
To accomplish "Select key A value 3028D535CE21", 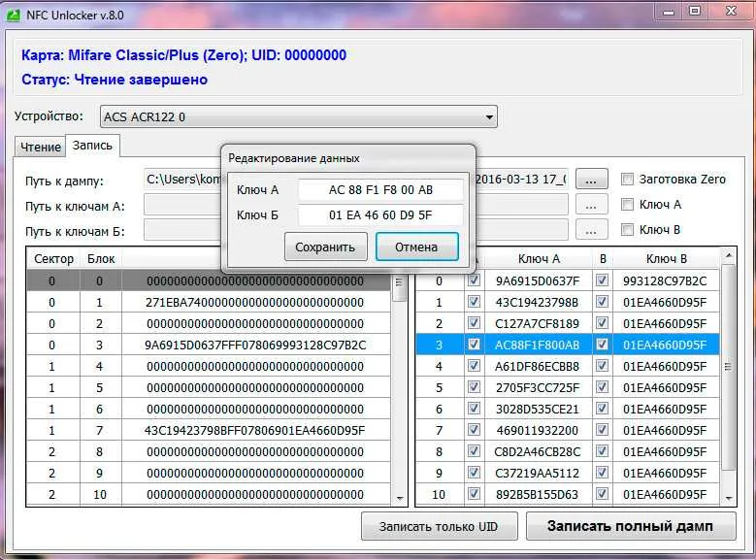I will (x=538, y=409).
